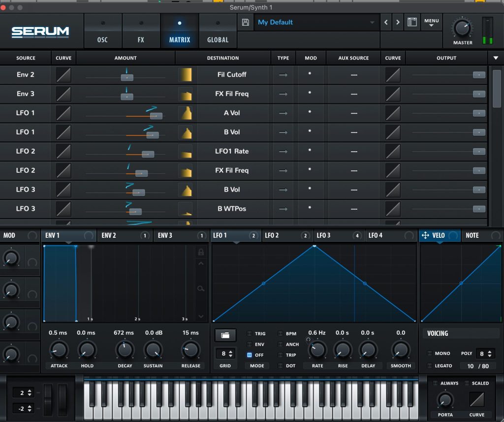Open the preset browser icon
Viewport: 504px width, 422px height.
coord(412,22)
